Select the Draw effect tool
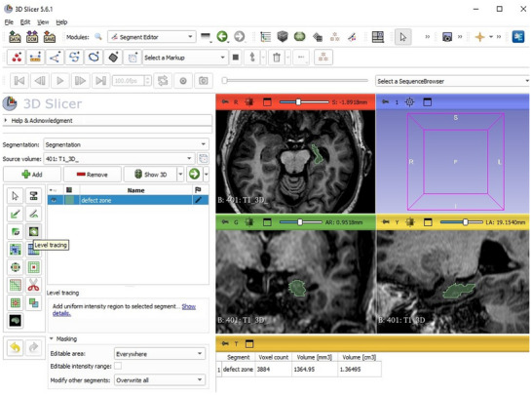Image resolution: width=532 pixels, height=395 pixels. pyautogui.click(x=33, y=214)
